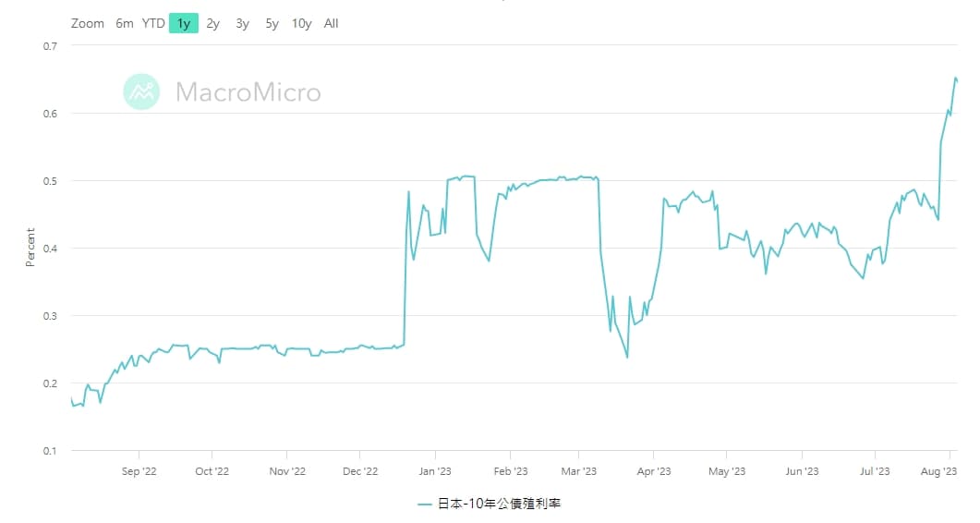
Task: Click the Mar '23 axis label
Action: point(578,471)
